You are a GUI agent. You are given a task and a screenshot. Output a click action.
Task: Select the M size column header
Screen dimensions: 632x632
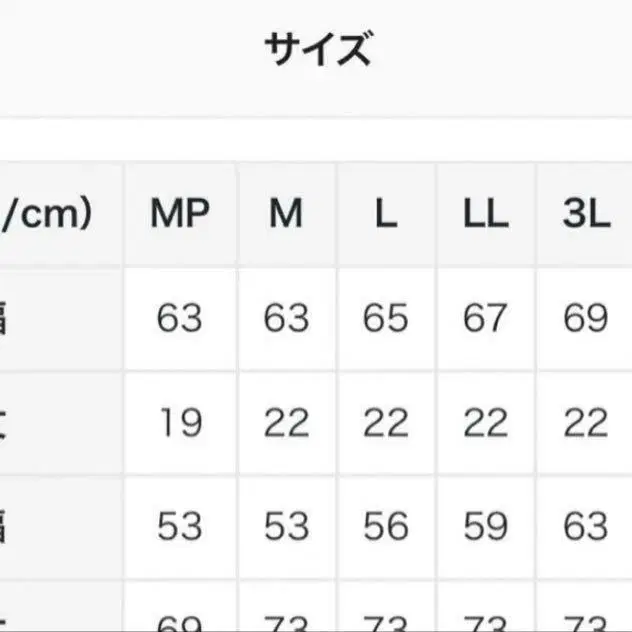tap(286, 213)
